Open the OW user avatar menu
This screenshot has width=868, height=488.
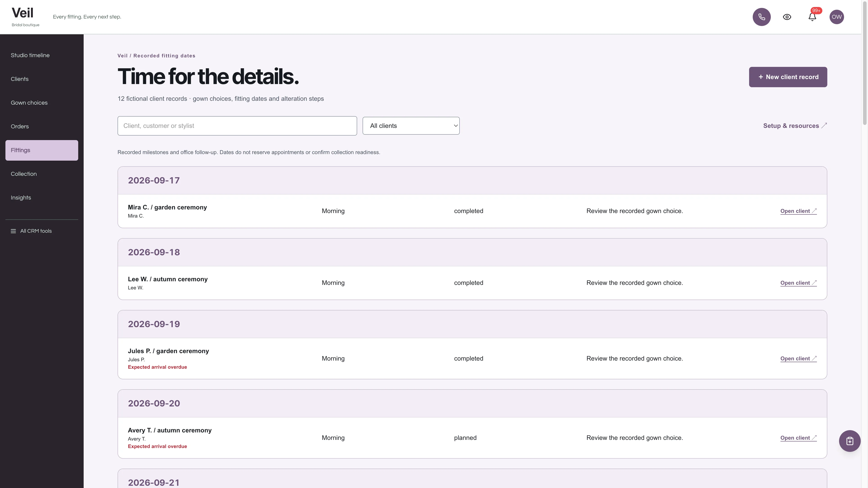pyautogui.click(x=836, y=17)
